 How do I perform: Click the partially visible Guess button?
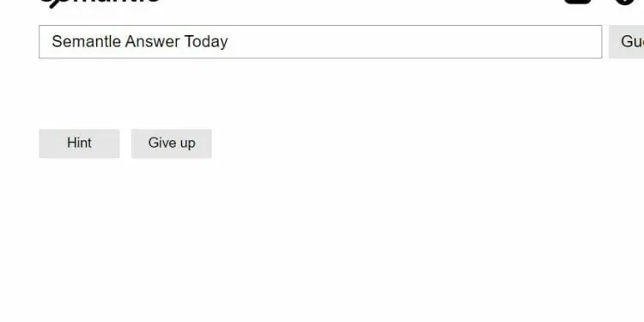pyautogui.click(x=626, y=42)
